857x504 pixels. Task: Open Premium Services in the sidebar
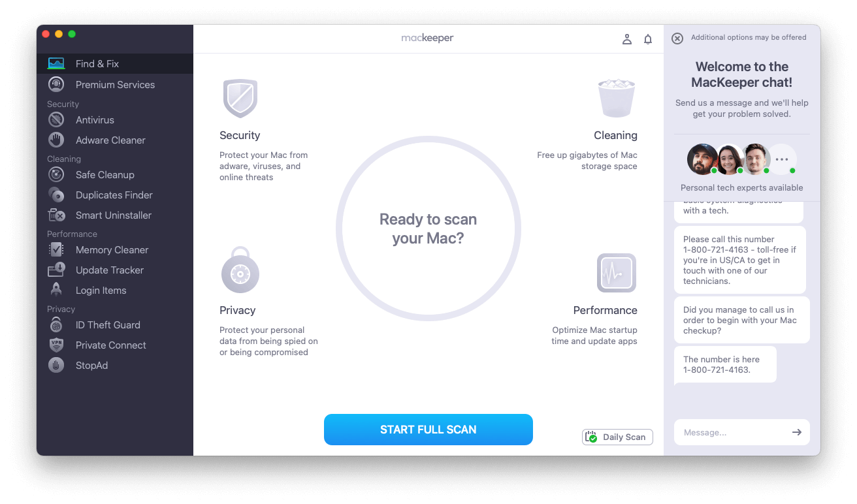pyautogui.click(x=114, y=85)
